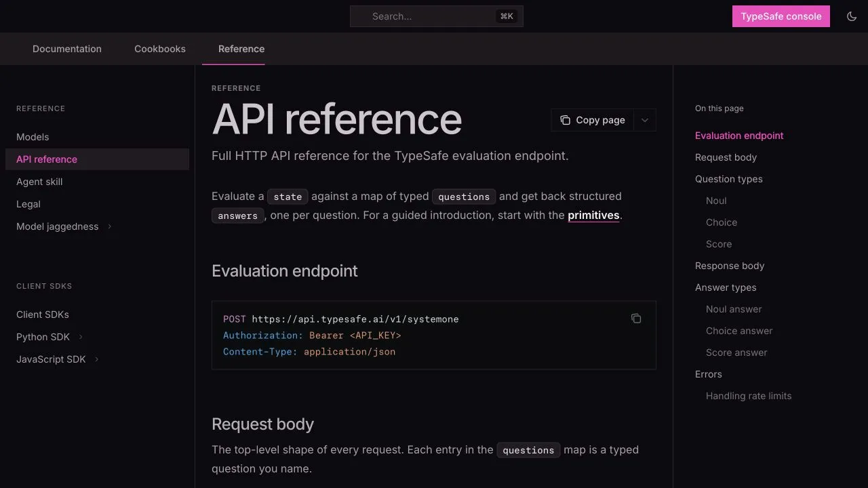This screenshot has width=868, height=488.
Task: Jump to Noul answer in page outline
Action: pyautogui.click(x=734, y=309)
